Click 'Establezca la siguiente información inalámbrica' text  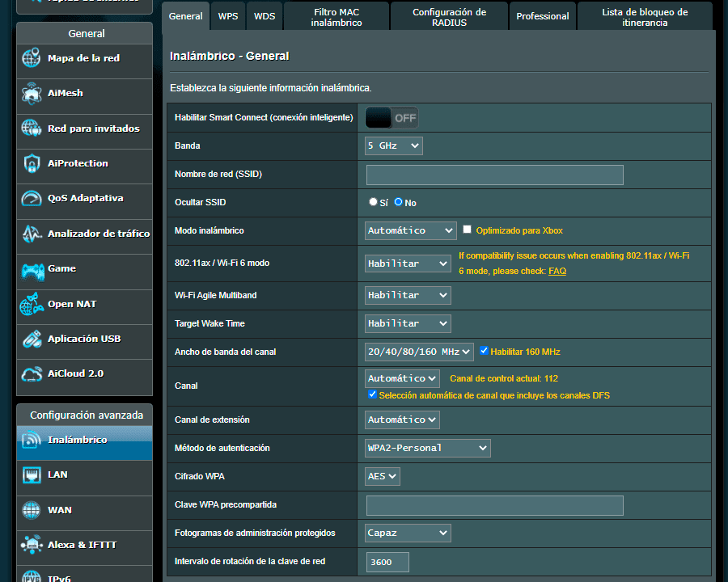[271, 88]
